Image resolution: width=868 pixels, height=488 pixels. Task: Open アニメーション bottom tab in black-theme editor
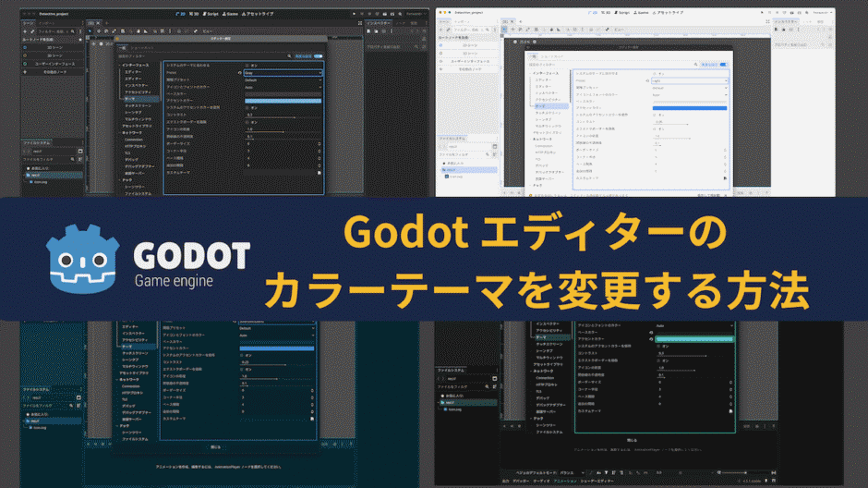pos(565,482)
